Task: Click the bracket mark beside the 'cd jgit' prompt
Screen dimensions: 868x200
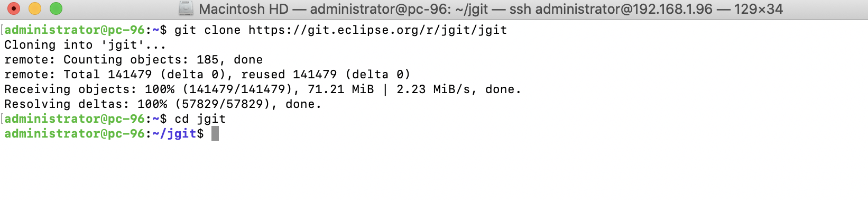Action: [2, 119]
